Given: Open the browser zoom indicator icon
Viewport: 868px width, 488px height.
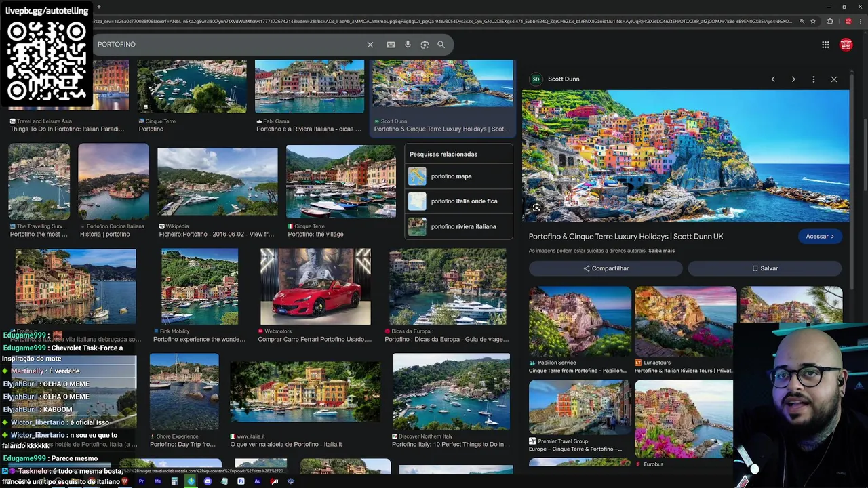Looking at the screenshot, I should click(802, 21).
